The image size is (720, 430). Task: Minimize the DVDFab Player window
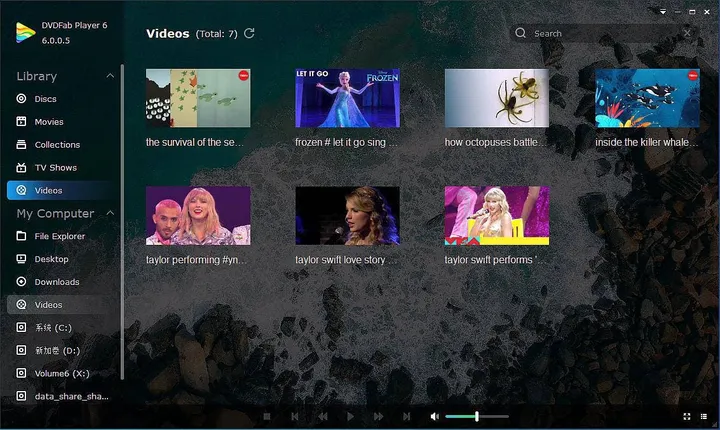coord(678,12)
